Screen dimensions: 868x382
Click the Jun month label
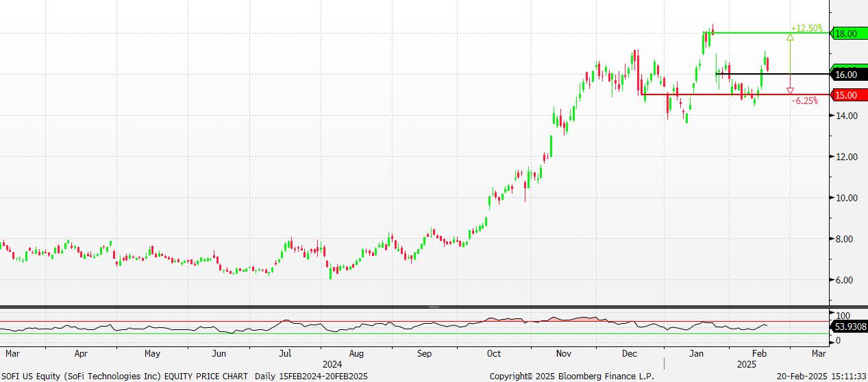219,354
